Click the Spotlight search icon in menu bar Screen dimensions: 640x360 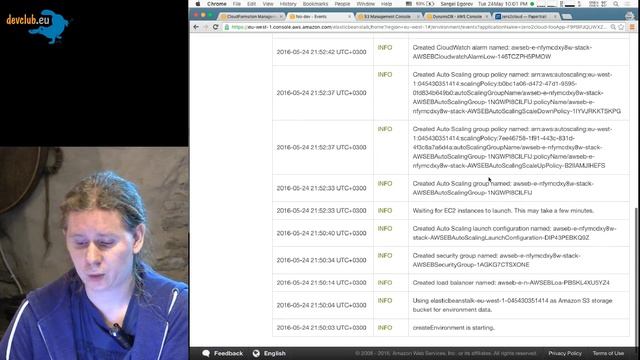[x=616, y=4]
